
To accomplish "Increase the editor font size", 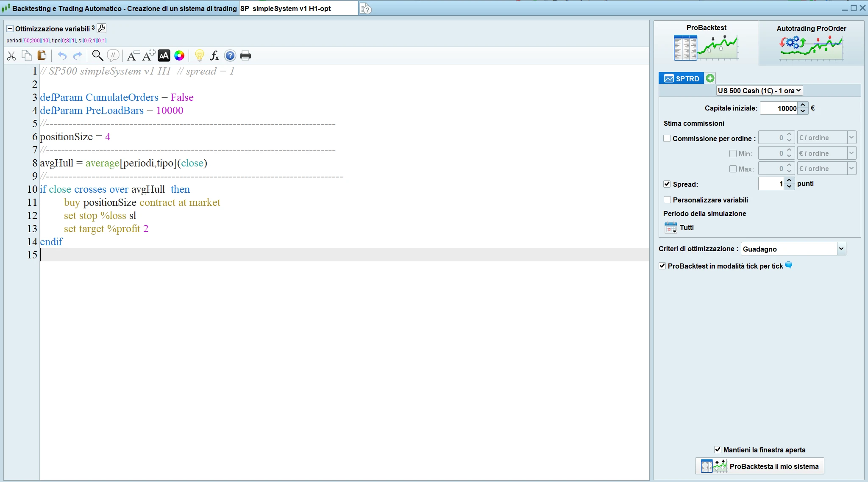I will 149,55.
